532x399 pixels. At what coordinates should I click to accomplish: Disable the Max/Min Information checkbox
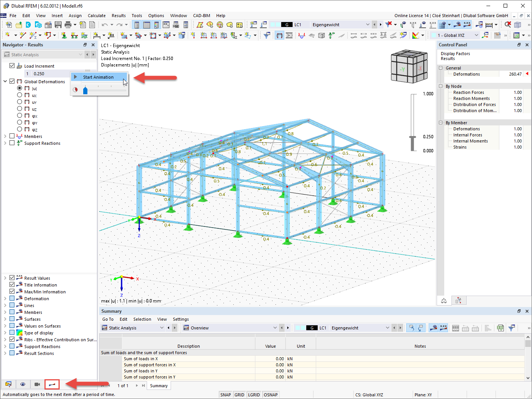[x=12, y=291]
